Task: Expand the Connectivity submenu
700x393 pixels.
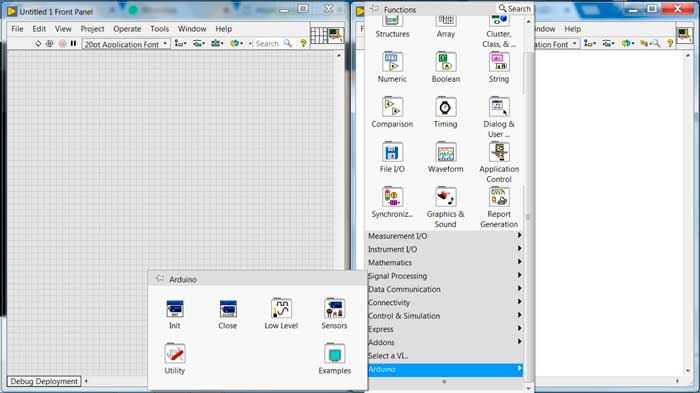Action: (444, 302)
